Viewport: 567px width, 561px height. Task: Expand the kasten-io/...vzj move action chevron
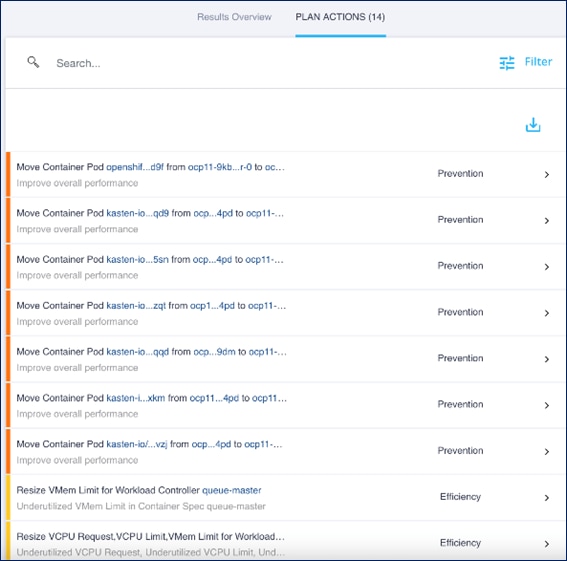(547, 452)
